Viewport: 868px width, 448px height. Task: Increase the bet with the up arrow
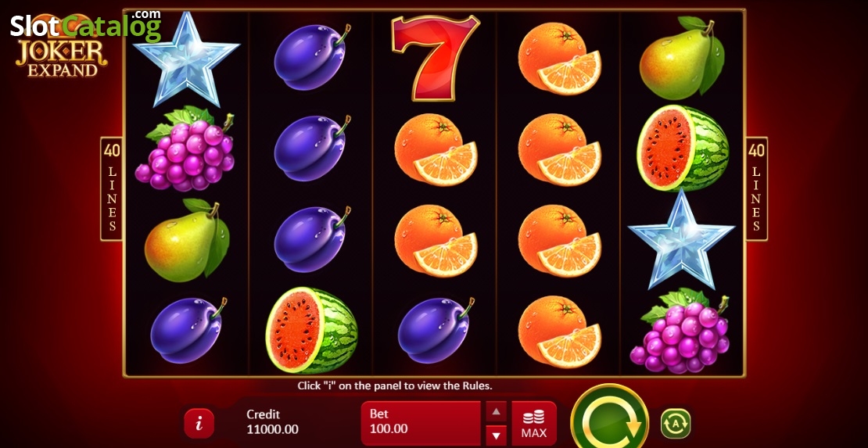(496, 411)
